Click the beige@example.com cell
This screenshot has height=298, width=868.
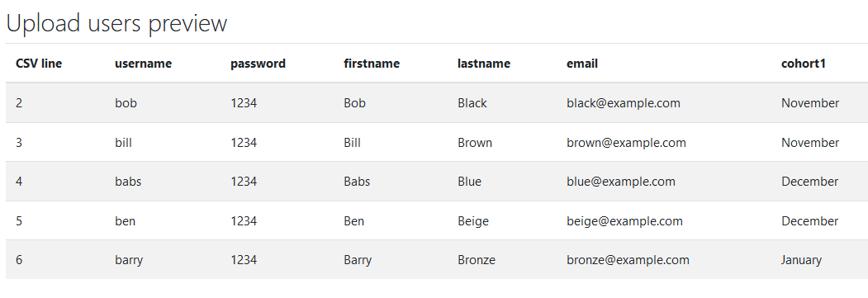tap(624, 221)
